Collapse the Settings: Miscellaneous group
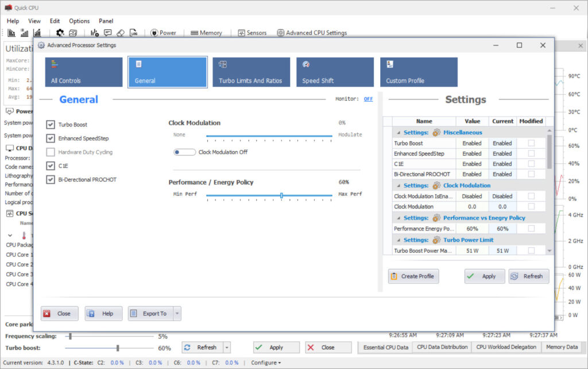 [x=399, y=133]
